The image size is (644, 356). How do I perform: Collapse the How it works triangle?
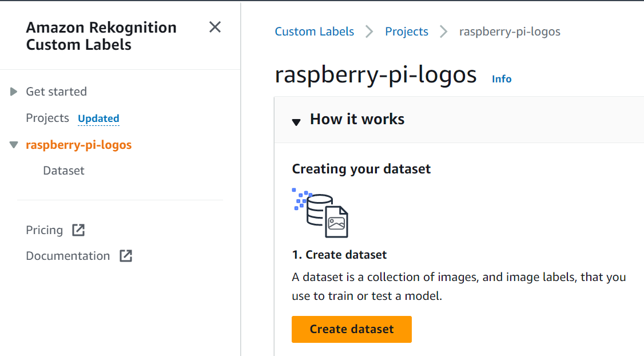(x=296, y=122)
